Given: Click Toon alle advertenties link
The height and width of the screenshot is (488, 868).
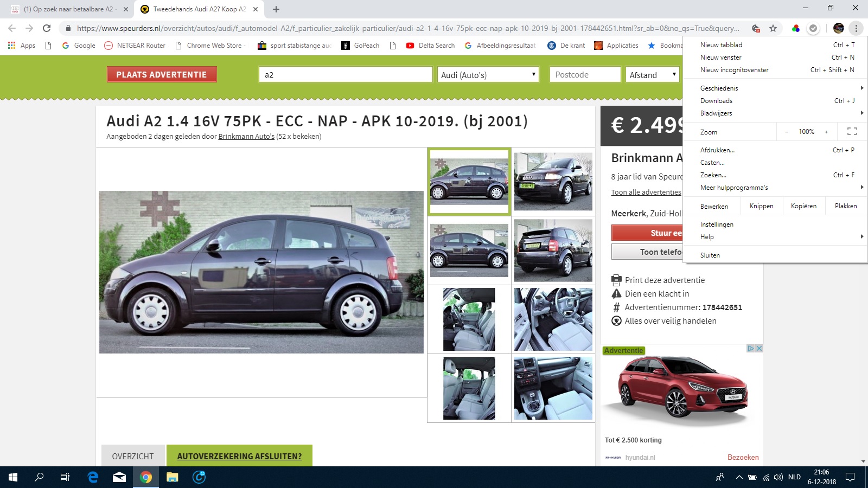Looking at the screenshot, I should click(646, 192).
